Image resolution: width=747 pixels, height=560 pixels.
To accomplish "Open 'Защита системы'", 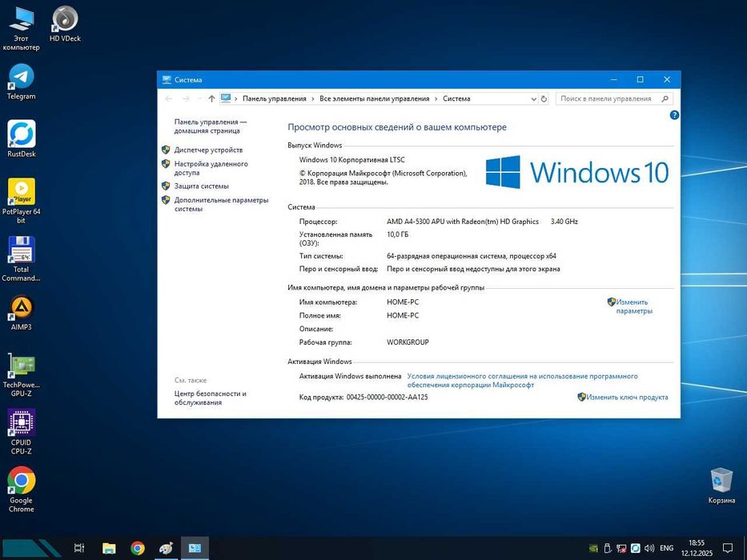I will point(201,186).
